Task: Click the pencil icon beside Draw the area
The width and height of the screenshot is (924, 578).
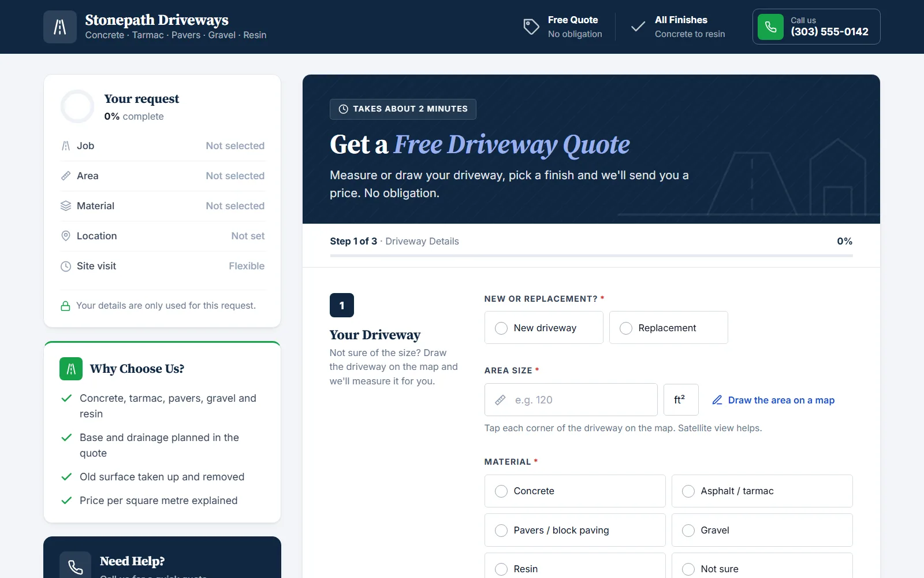Action: [717, 400]
